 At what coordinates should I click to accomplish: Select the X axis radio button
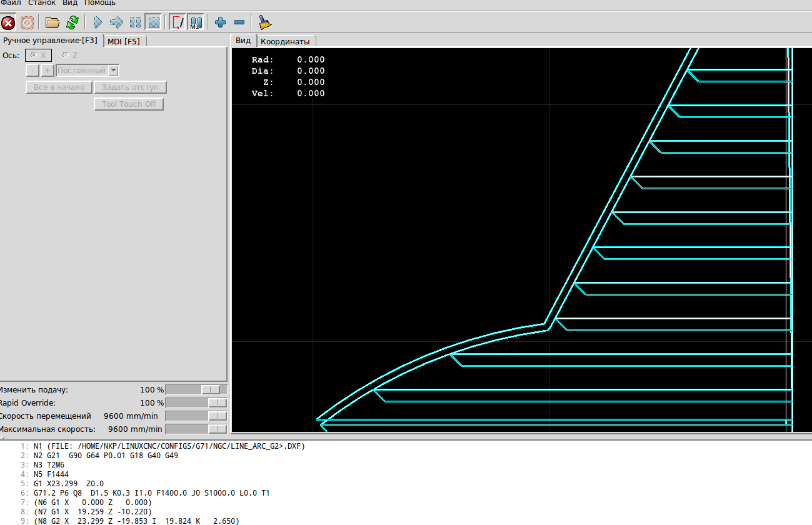(38, 55)
